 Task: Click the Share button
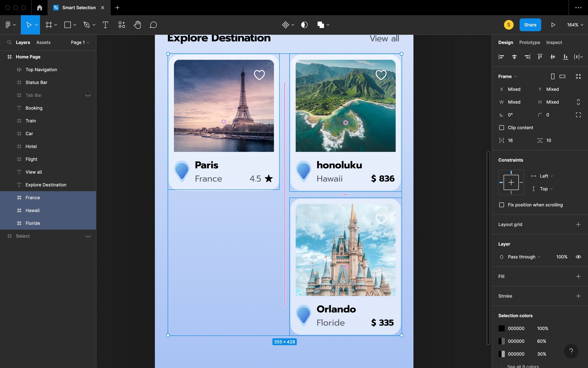(530, 25)
